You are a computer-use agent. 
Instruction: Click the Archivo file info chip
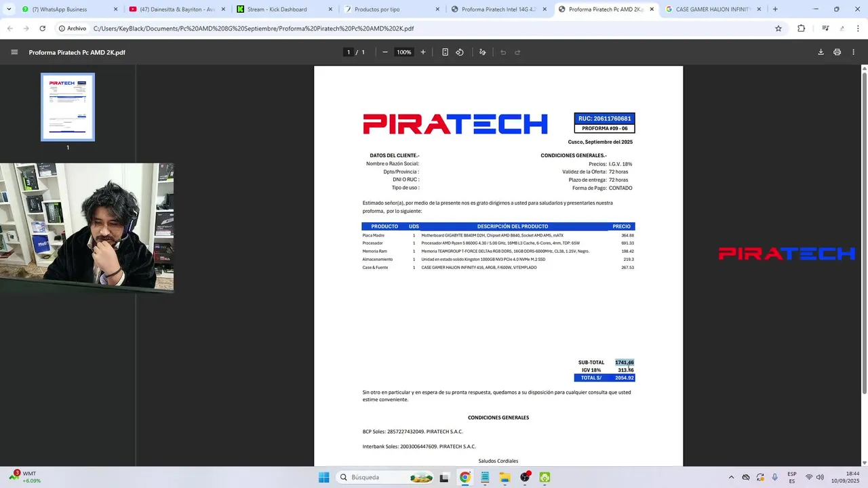pos(72,28)
